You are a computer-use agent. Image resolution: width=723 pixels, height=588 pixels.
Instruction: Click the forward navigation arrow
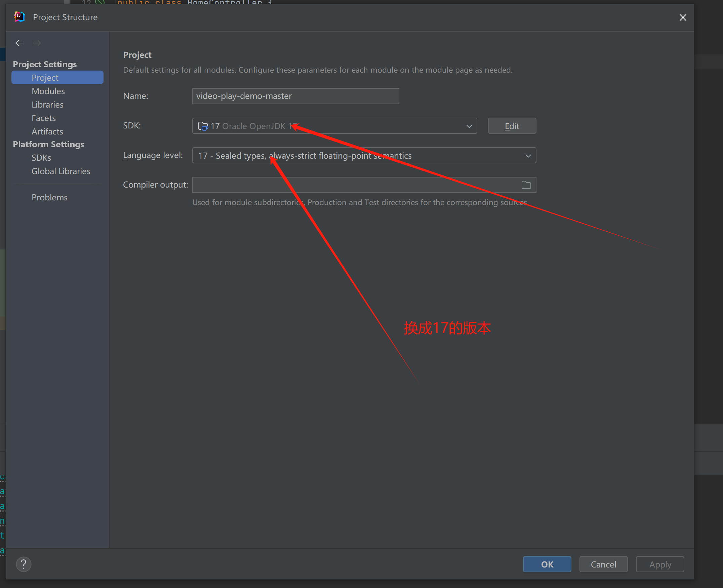pyautogui.click(x=37, y=43)
